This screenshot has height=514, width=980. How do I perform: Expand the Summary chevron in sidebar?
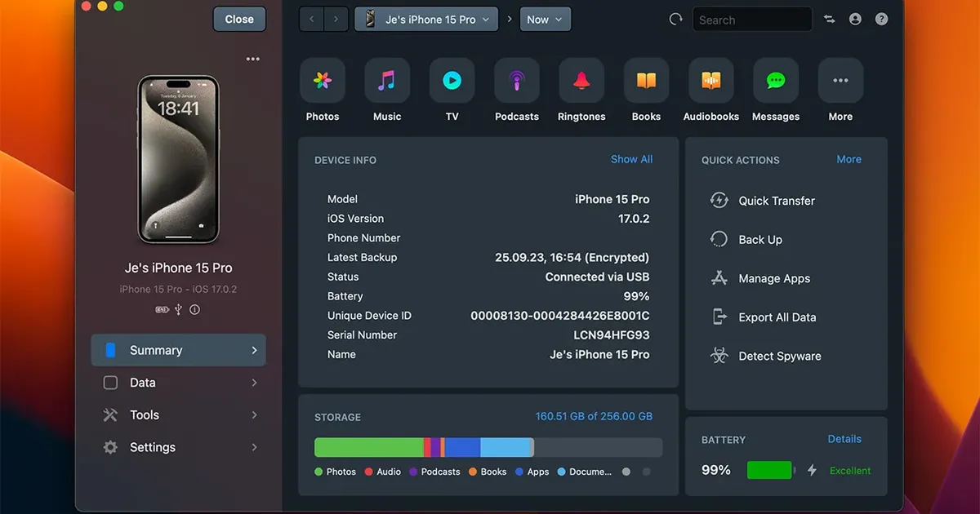pyautogui.click(x=254, y=350)
